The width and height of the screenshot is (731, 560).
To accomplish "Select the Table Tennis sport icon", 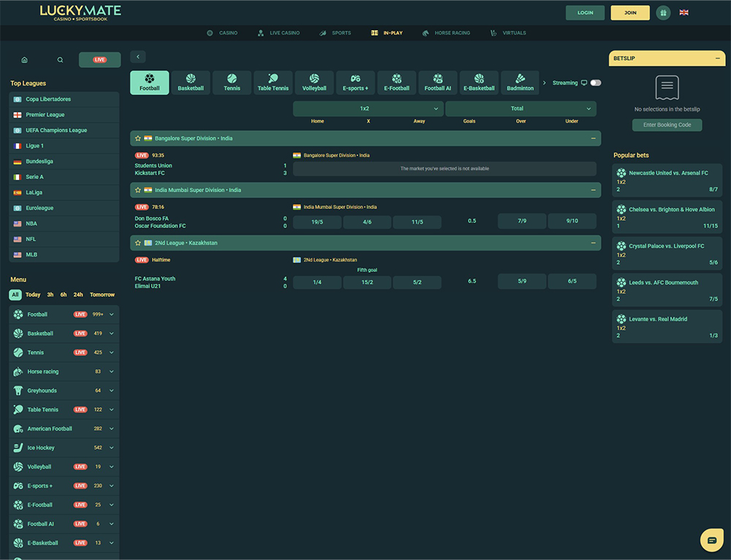I will [273, 83].
